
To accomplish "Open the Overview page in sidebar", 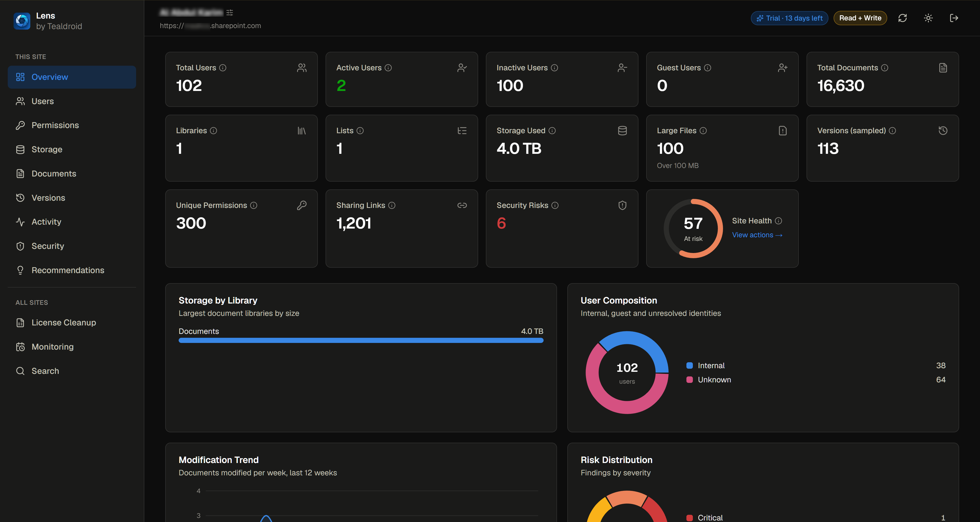I will pos(72,77).
